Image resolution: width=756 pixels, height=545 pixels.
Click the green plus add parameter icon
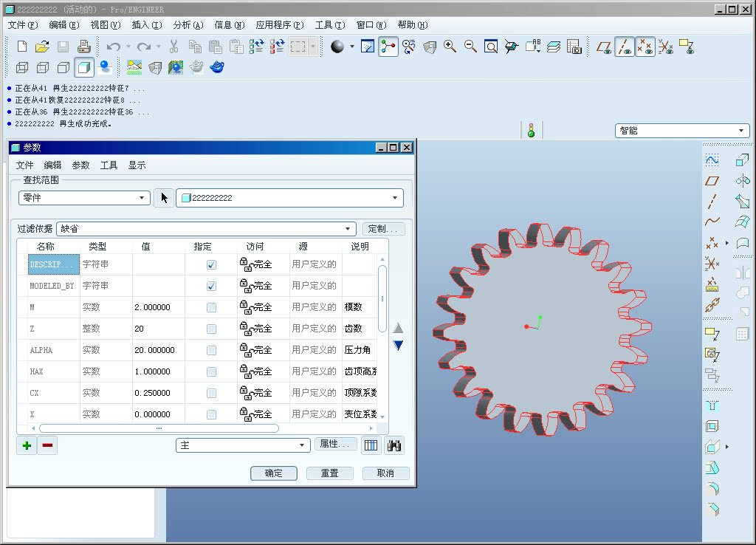coord(27,445)
